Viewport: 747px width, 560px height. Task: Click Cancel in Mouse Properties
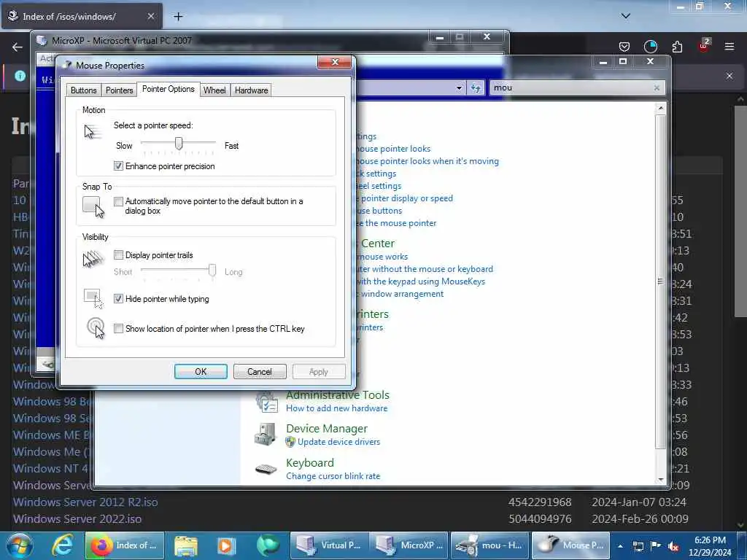pyautogui.click(x=260, y=371)
